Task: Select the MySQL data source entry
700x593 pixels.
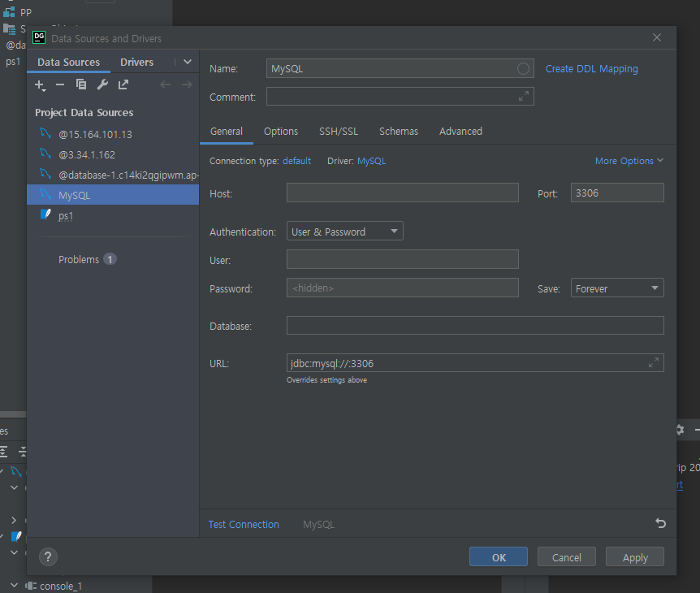Action: [113, 195]
